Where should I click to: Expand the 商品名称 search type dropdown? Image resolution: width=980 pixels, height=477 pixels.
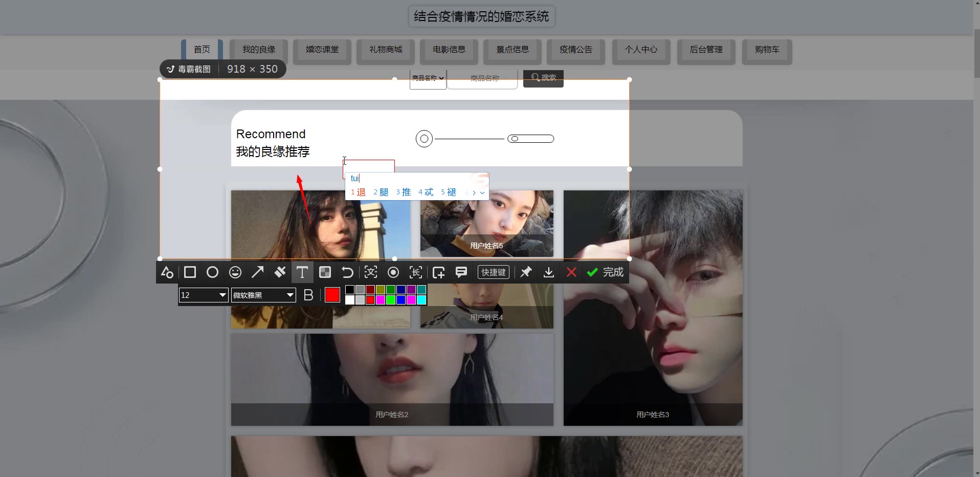pos(428,78)
